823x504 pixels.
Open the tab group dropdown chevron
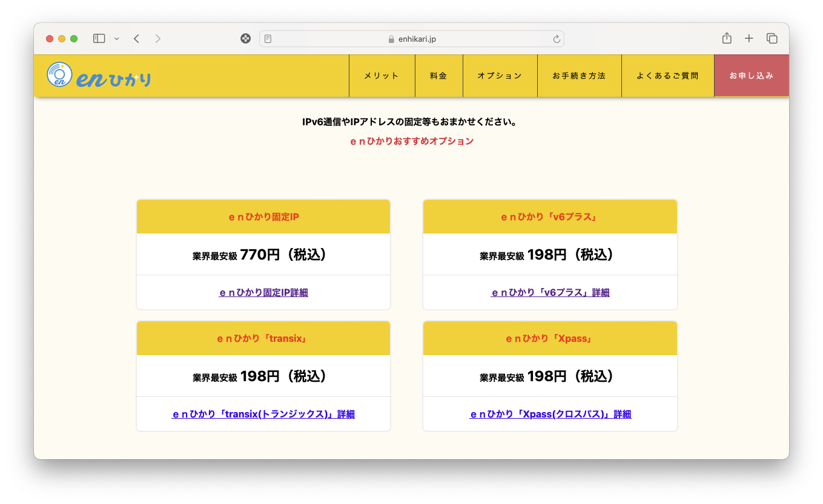(x=116, y=39)
